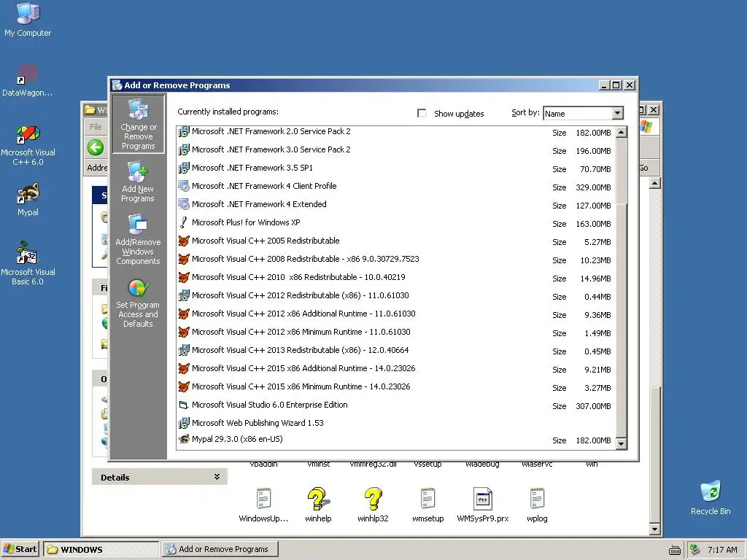Expand the Details panel in WINDOWS window
747x560 pixels.
click(x=217, y=477)
